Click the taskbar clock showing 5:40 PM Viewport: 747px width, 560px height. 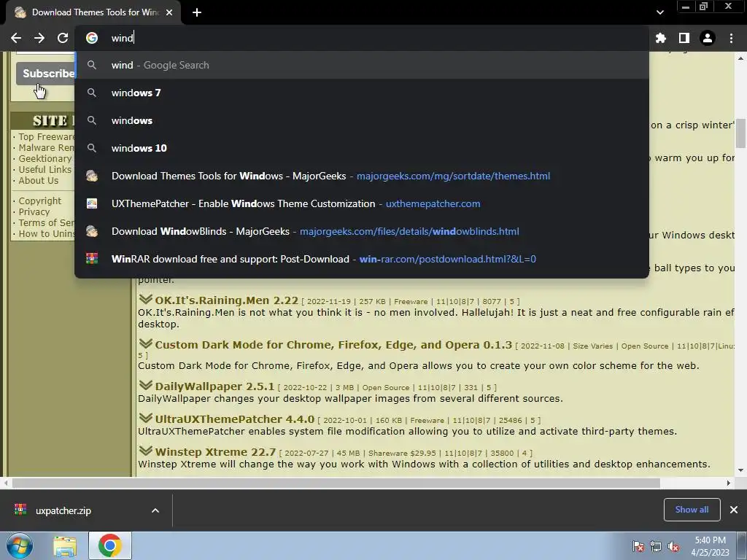[710, 546]
